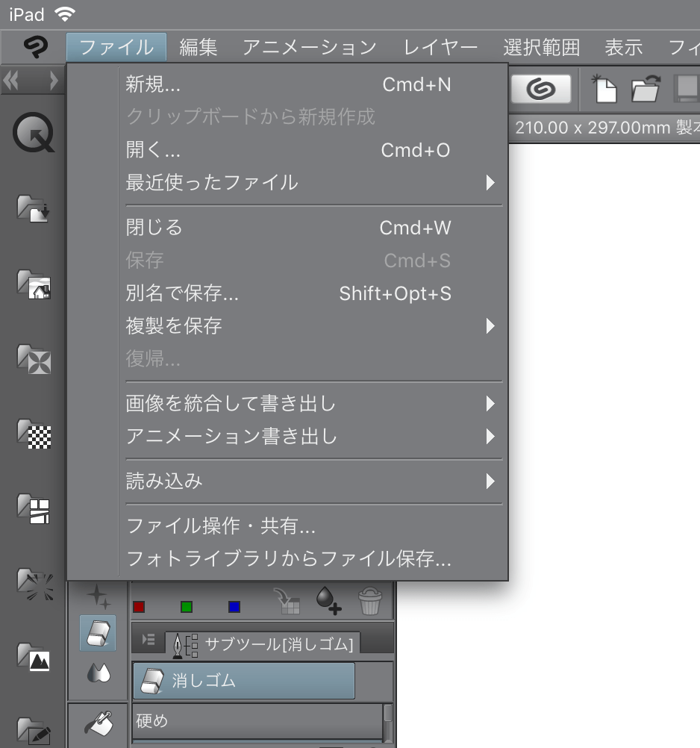Screen dimensions: 700x748
Task: Pick the red color swatch
Action: pos(139,606)
